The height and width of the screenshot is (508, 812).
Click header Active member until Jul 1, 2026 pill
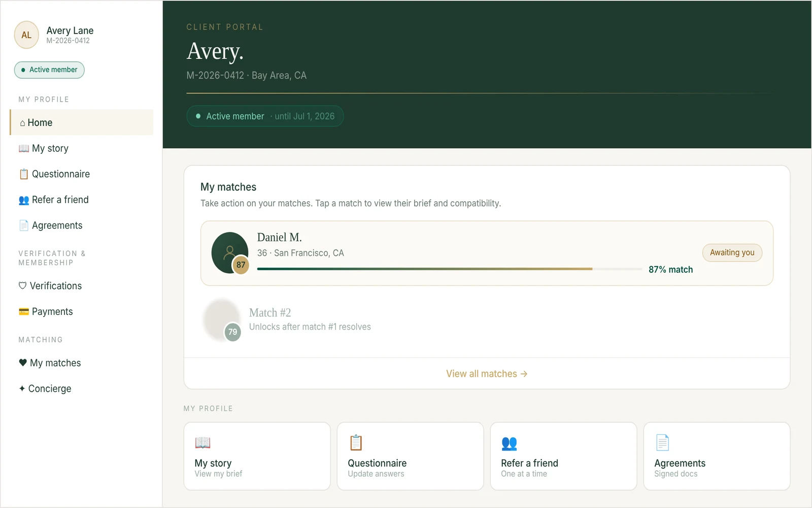265,116
